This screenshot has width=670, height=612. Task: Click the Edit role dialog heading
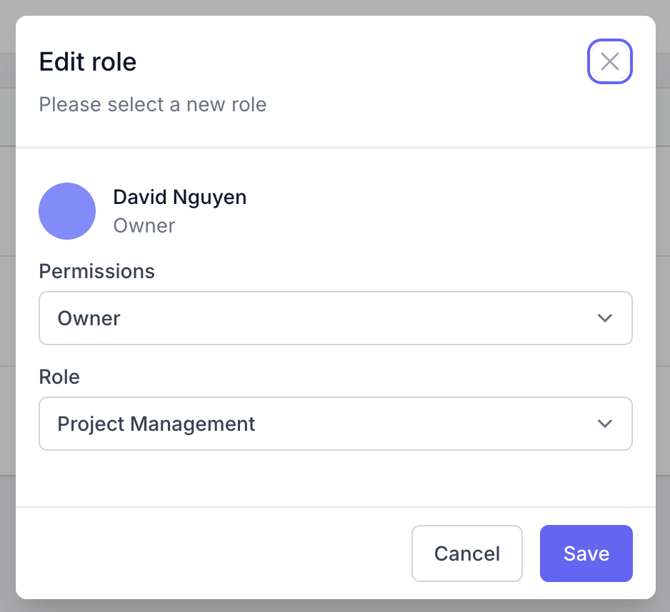pyautogui.click(x=88, y=62)
